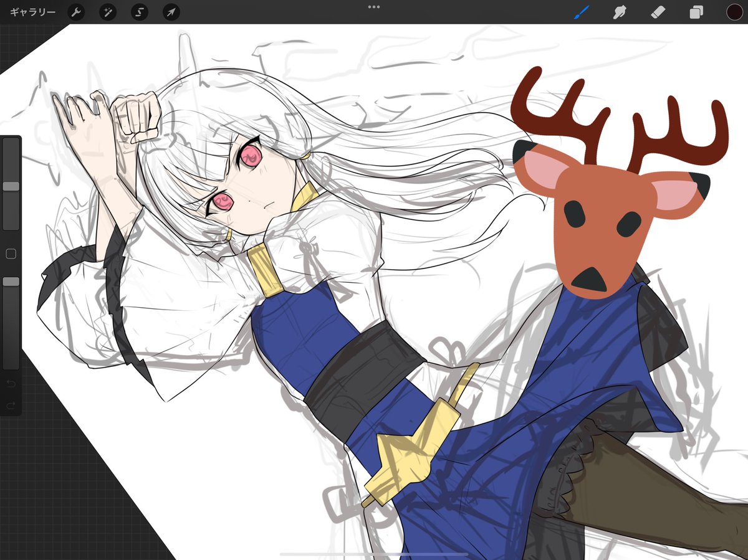The width and height of the screenshot is (748, 560).
Task: Open the ギャラリー gallery view
Action: click(32, 12)
